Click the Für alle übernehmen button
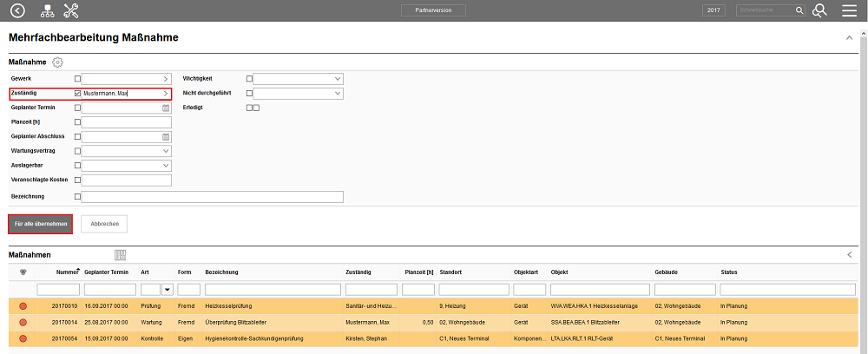The image size is (868, 354). 41,224
